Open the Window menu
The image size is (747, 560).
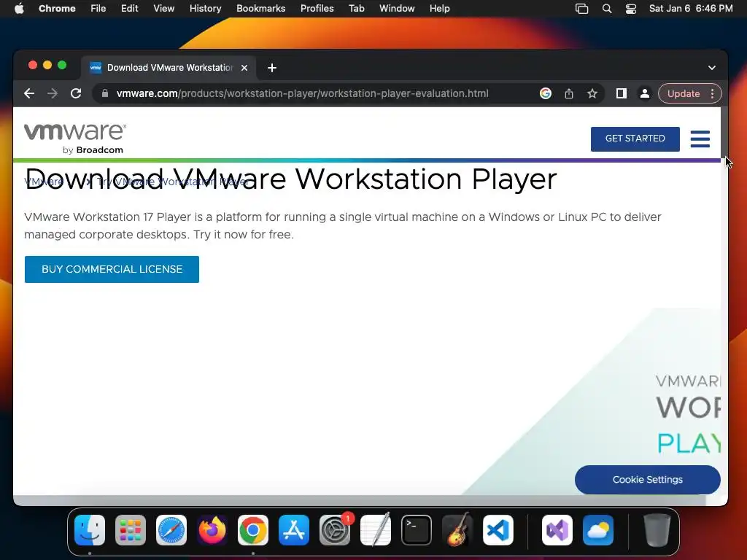397,8
